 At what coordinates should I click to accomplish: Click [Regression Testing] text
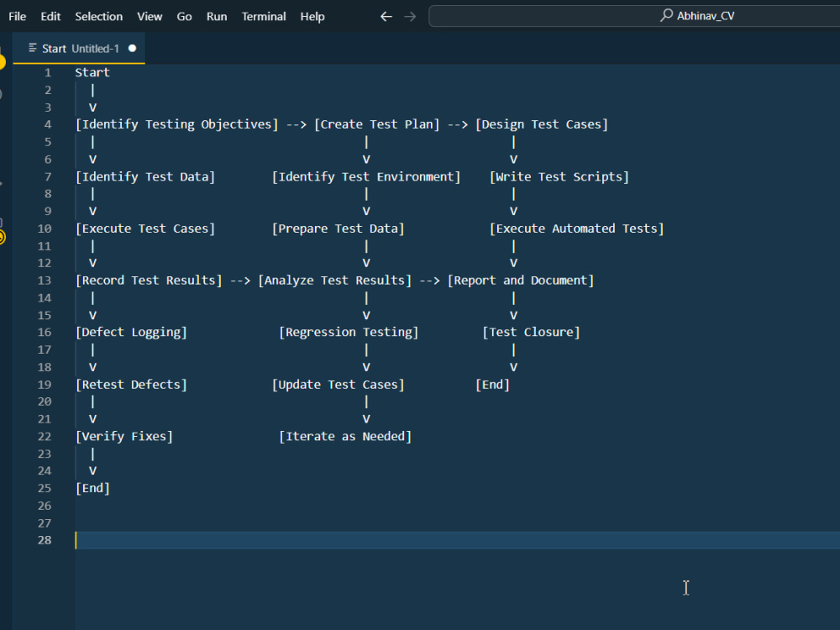349,332
